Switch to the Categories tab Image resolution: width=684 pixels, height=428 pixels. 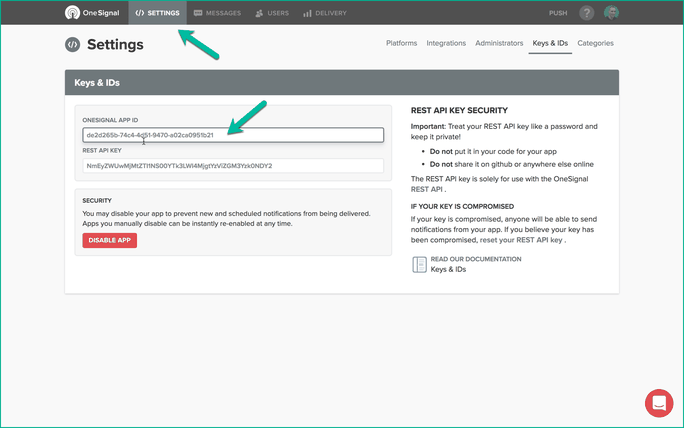click(595, 43)
